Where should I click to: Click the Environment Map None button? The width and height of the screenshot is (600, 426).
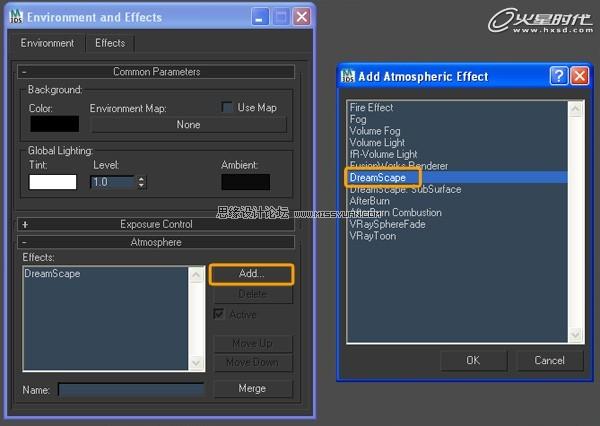[188, 125]
